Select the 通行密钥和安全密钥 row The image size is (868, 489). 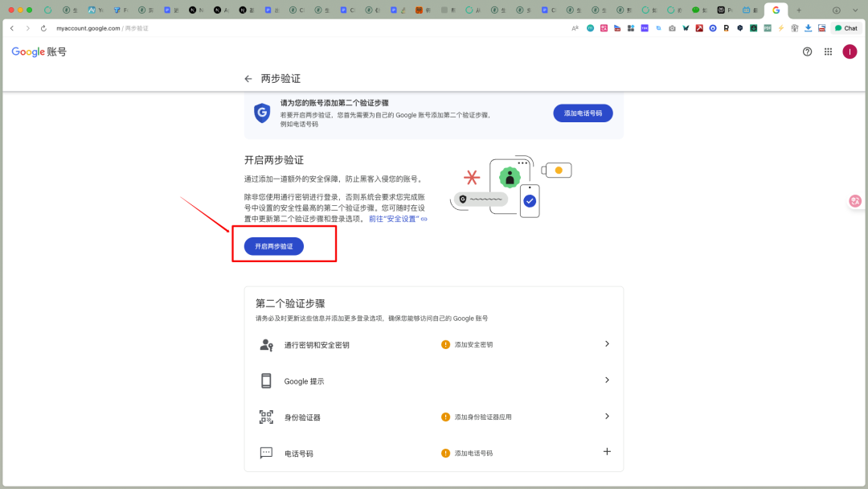[x=433, y=344]
